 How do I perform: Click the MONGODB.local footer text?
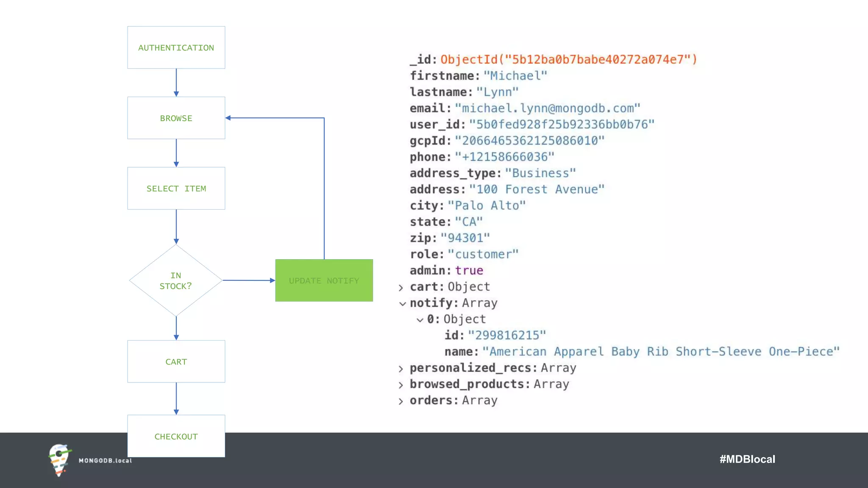pyautogui.click(x=105, y=460)
